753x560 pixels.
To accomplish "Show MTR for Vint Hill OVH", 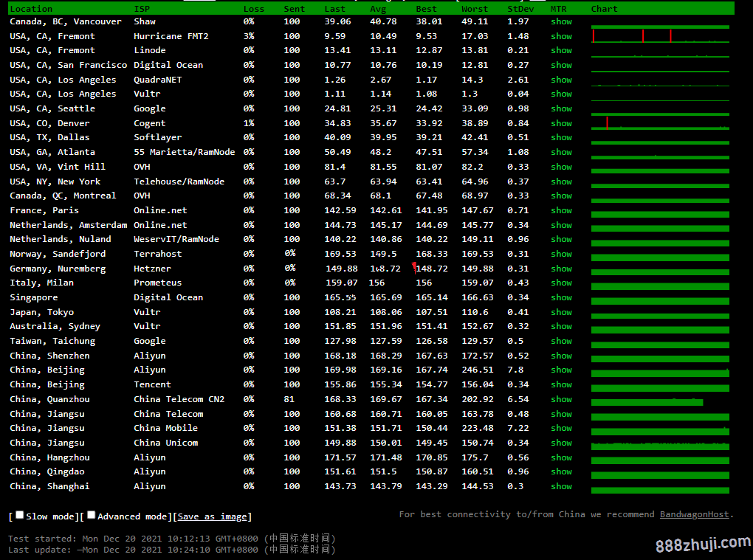I will tap(561, 167).
